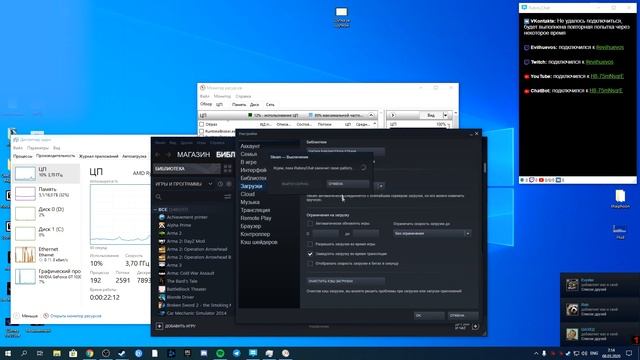Screen dimensions: 640x360
Task: Click the recent activity clock icon in Steam library
Action: point(220,184)
